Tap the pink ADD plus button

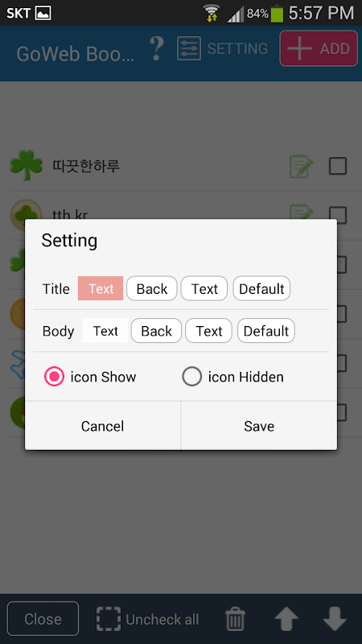point(319,48)
